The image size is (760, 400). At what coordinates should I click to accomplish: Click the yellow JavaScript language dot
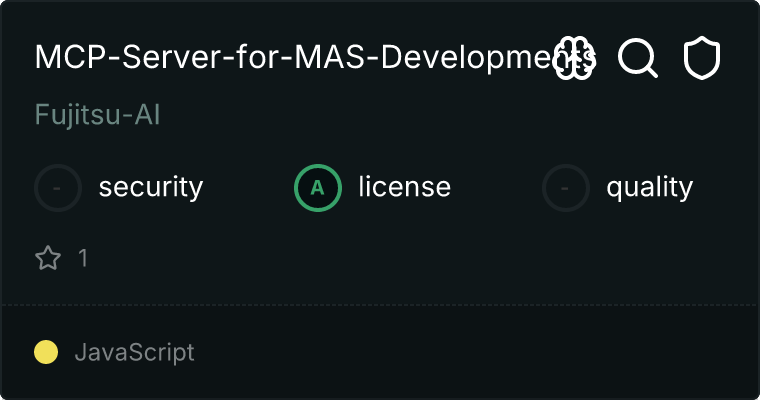click(46, 352)
